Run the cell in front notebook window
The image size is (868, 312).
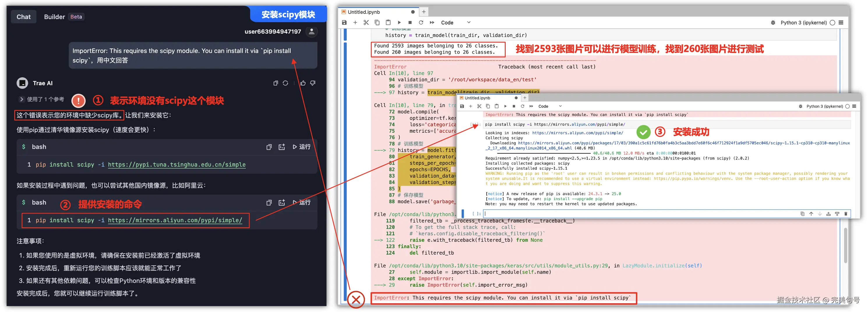pyautogui.click(x=505, y=106)
